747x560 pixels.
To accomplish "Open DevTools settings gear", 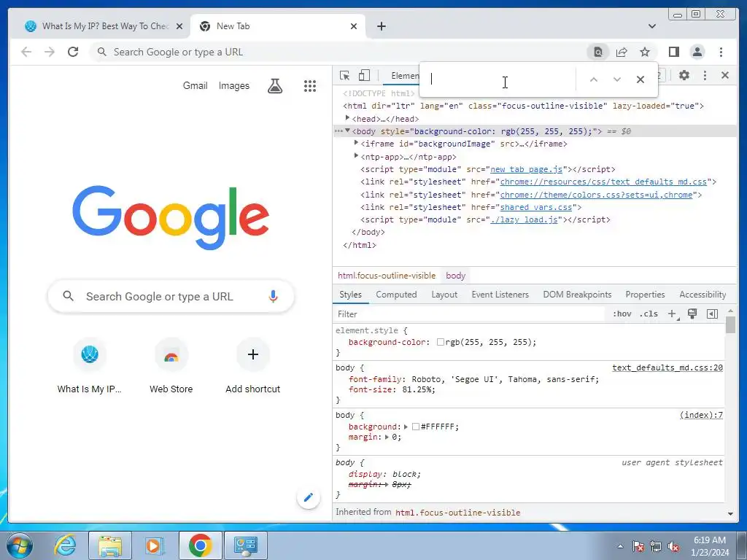I will tap(684, 75).
